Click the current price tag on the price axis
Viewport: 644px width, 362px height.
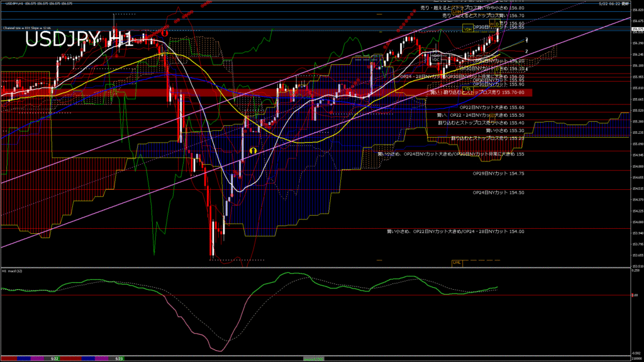pos(637,29)
